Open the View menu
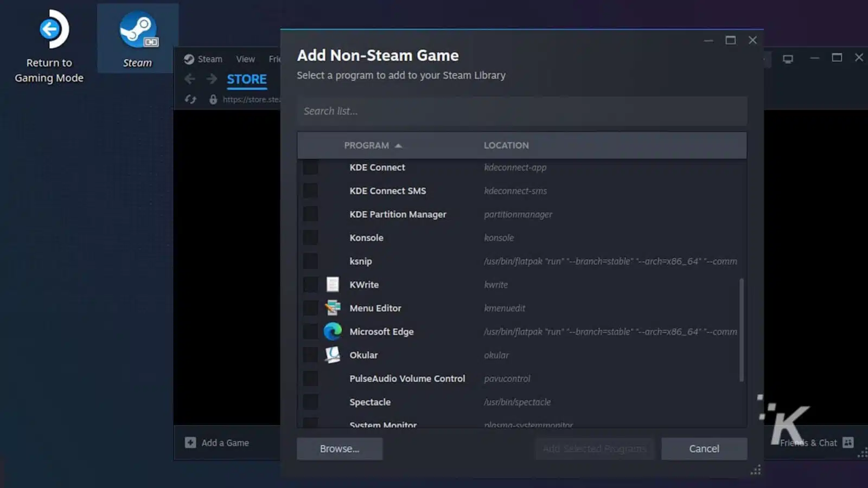 click(x=245, y=59)
